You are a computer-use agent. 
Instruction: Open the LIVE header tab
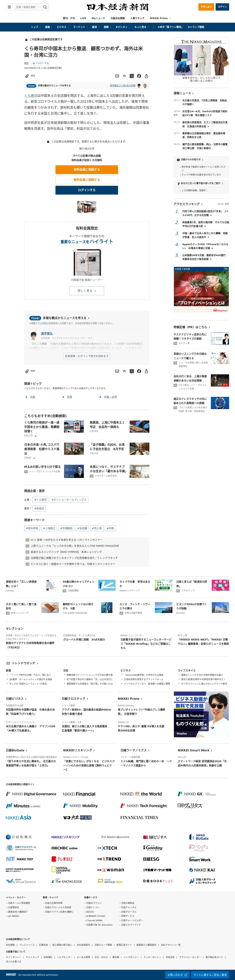83,18
